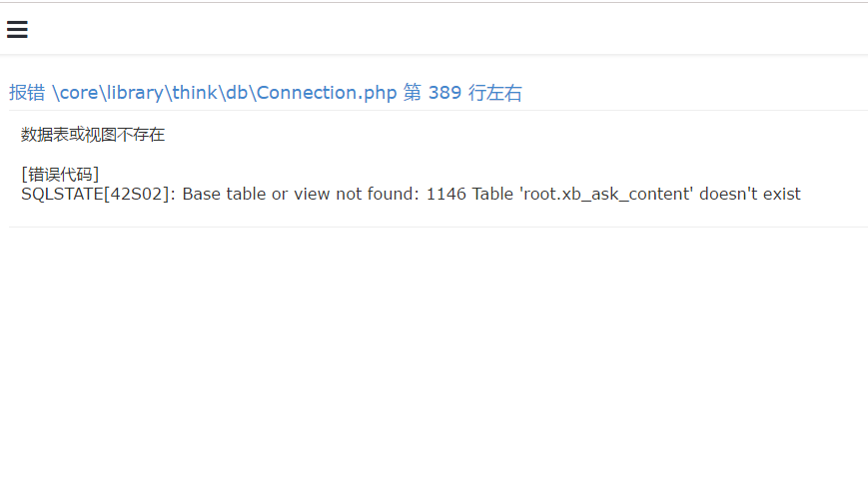868x478 pixels.
Task: Click the line number 389 in heading
Action: pyautogui.click(x=445, y=93)
